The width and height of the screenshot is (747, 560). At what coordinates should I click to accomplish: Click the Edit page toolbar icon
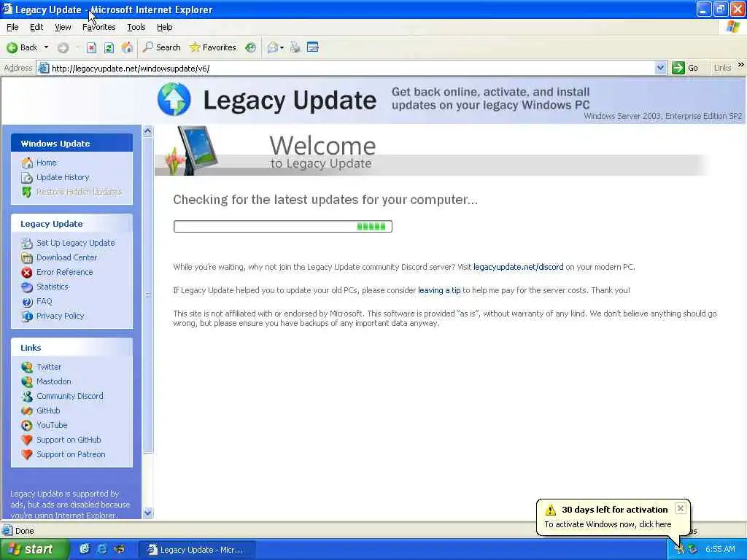click(313, 47)
